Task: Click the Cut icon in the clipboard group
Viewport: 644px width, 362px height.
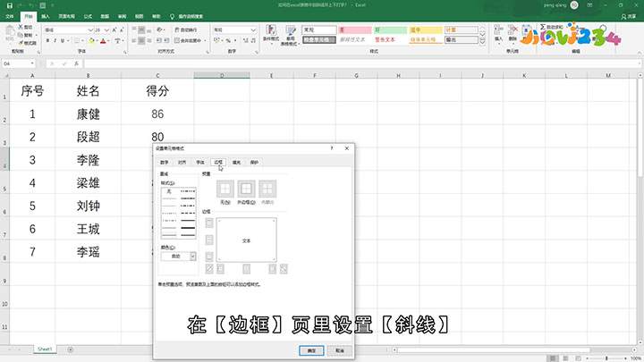Action: (x=21, y=27)
